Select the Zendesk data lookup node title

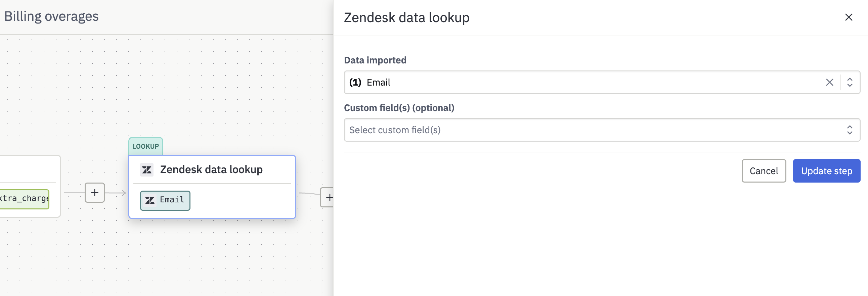pyautogui.click(x=211, y=169)
